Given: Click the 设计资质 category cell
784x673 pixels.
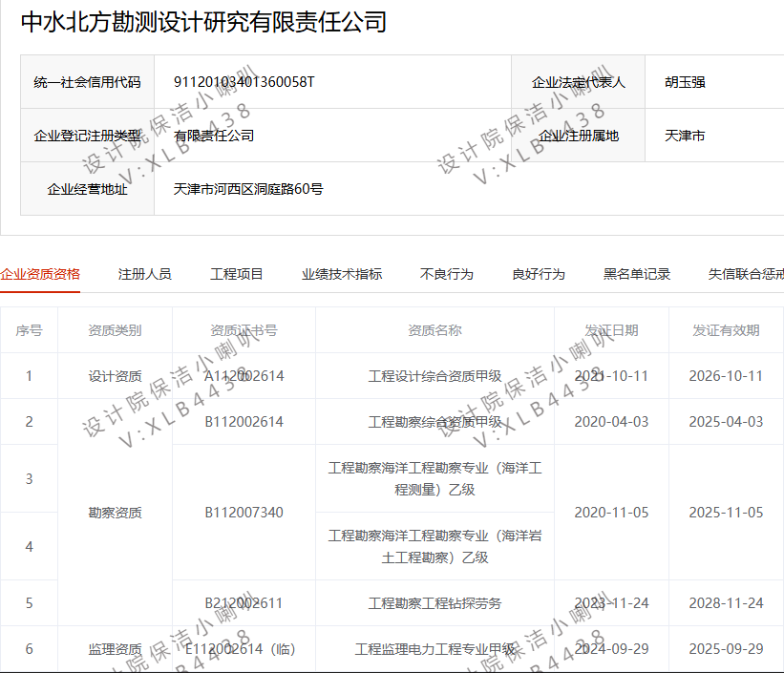Looking at the screenshot, I should click(115, 376).
